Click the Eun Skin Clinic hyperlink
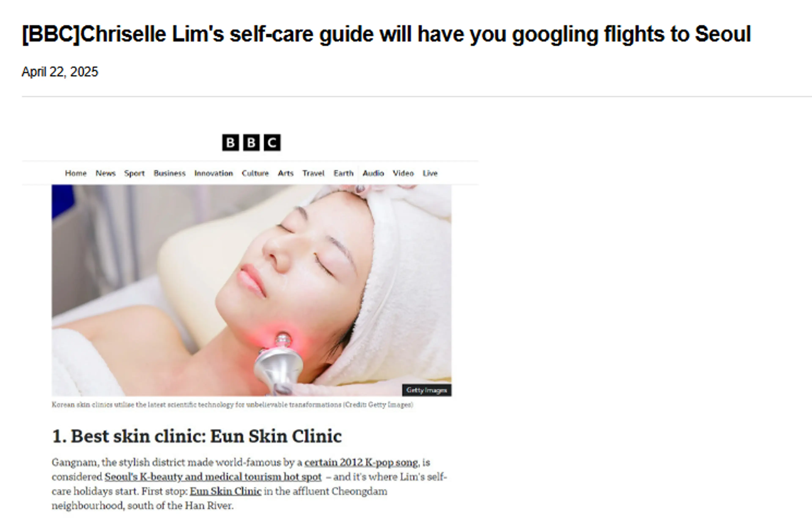The height and width of the screenshot is (522, 812). point(225,491)
